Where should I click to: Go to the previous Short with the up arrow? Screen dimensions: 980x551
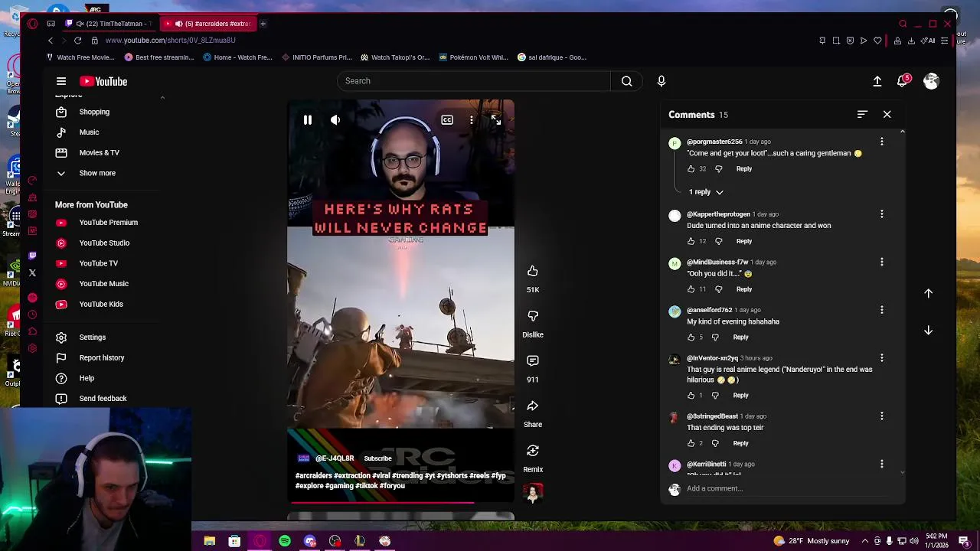click(928, 293)
